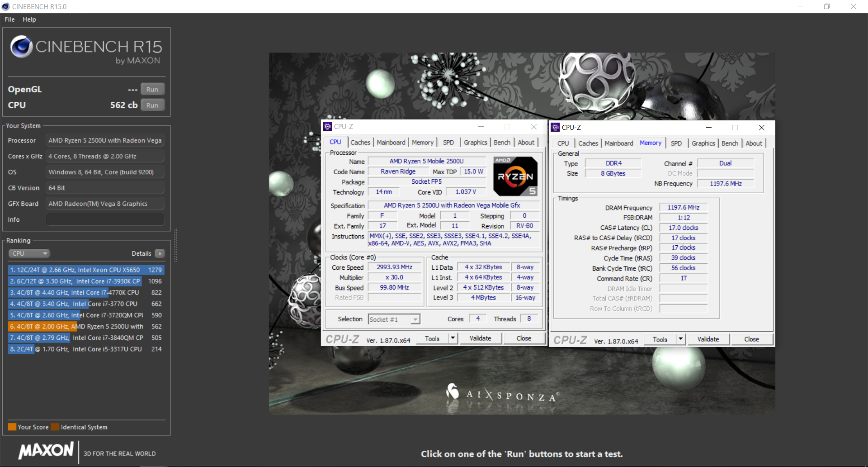Click the CPU-Z title bar icon, left window
The height and width of the screenshot is (467, 868).
pos(328,127)
